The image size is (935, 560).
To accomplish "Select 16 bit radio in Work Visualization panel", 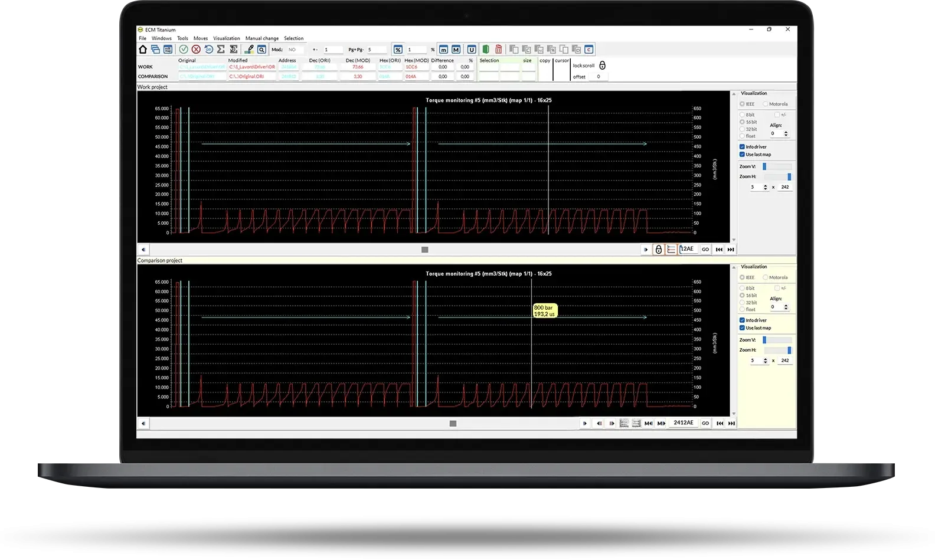I will [x=742, y=122].
